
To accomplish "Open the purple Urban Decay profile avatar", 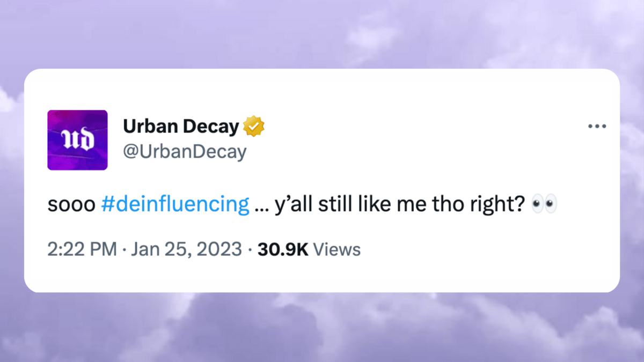I will coord(77,140).
